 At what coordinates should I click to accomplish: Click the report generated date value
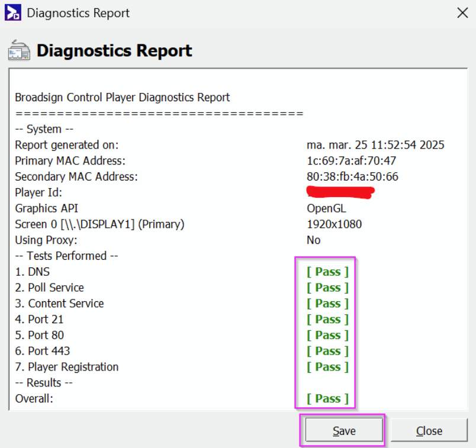(375, 145)
